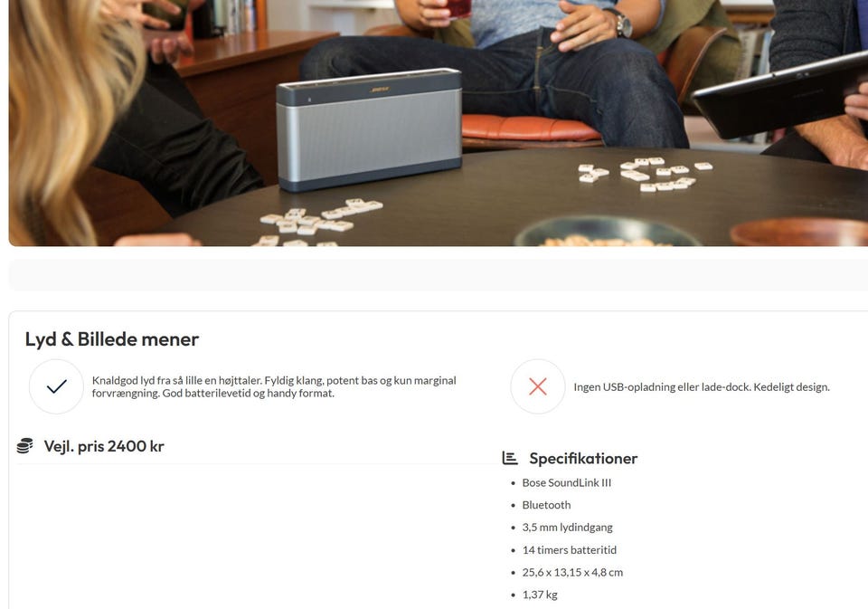The height and width of the screenshot is (609, 868).
Task: Select the Bose SoundLink III spec item
Action: [x=567, y=482]
